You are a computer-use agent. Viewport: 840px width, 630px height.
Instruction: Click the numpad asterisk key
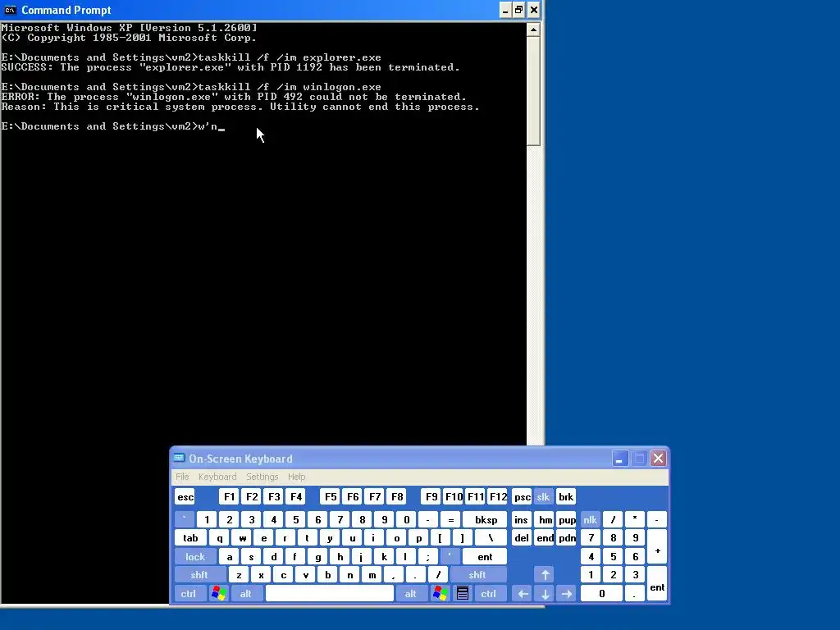[635, 519]
